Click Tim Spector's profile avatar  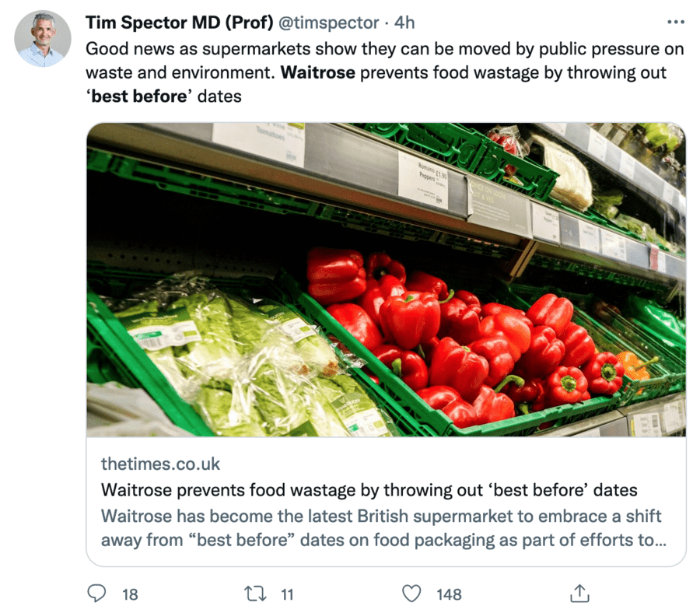coord(43,39)
